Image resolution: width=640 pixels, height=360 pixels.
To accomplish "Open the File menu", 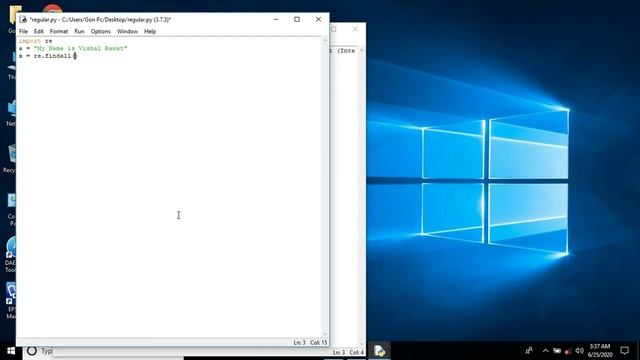I will click(x=24, y=31).
